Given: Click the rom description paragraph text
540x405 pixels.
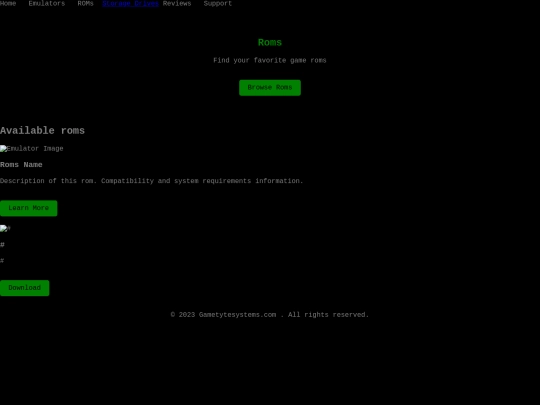Looking at the screenshot, I should tap(152, 181).
